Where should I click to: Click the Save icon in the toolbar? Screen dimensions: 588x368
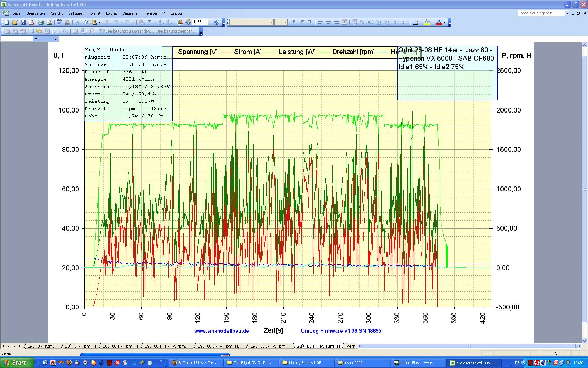(x=23, y=22)
